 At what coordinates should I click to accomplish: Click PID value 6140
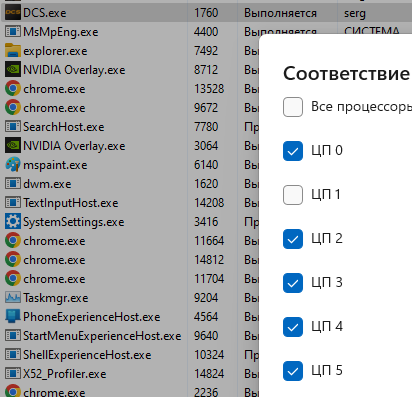coord(206,165)
